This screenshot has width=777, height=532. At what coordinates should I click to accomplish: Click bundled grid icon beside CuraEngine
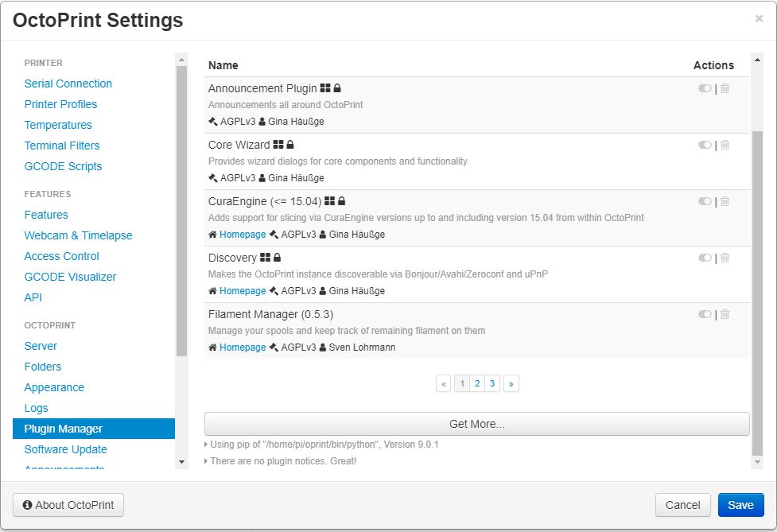click(x=329, y=201)
